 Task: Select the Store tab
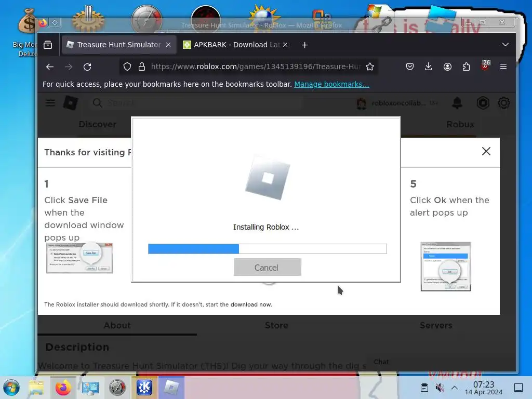click(276, 325)
